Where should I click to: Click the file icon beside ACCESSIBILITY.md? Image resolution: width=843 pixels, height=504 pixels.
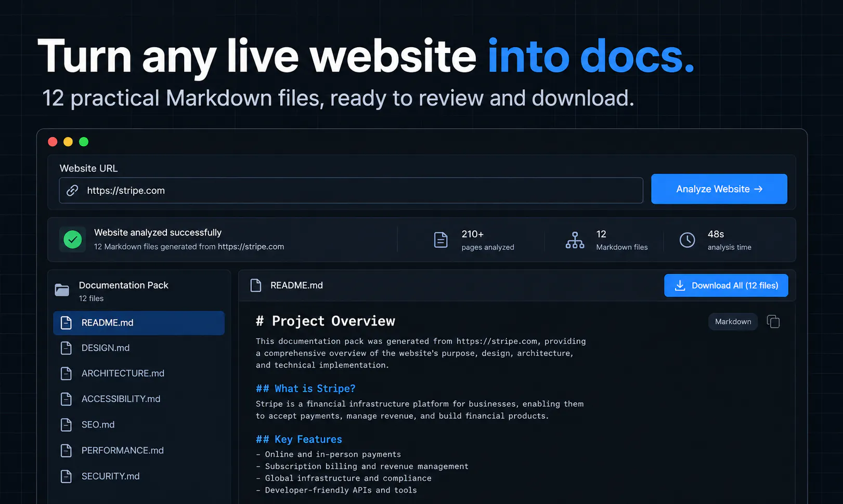coord(66,399)
